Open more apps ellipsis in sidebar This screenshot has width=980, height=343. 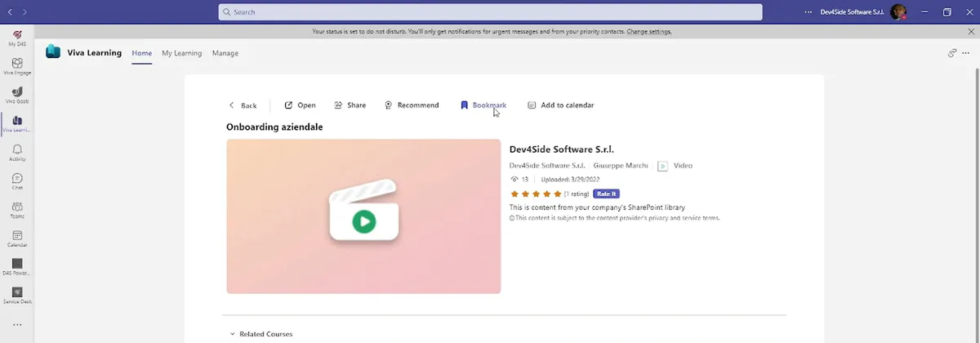(17, 325)
